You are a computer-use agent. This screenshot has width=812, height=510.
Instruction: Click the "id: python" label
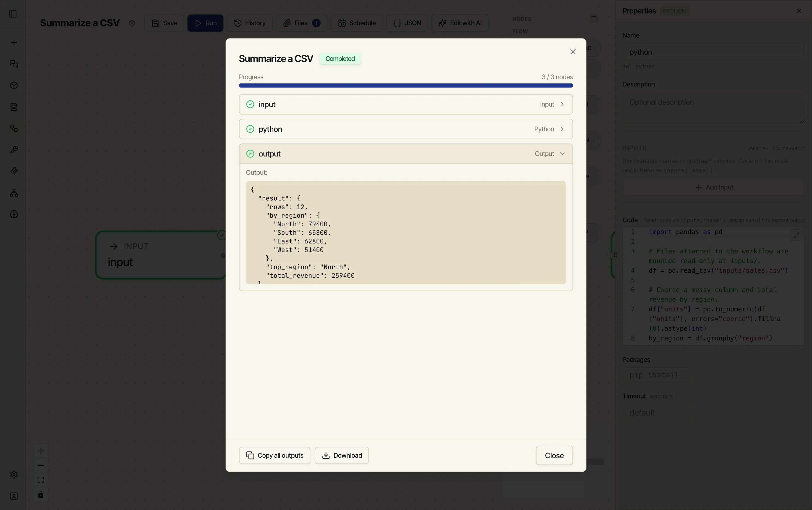tap(638, 66)
